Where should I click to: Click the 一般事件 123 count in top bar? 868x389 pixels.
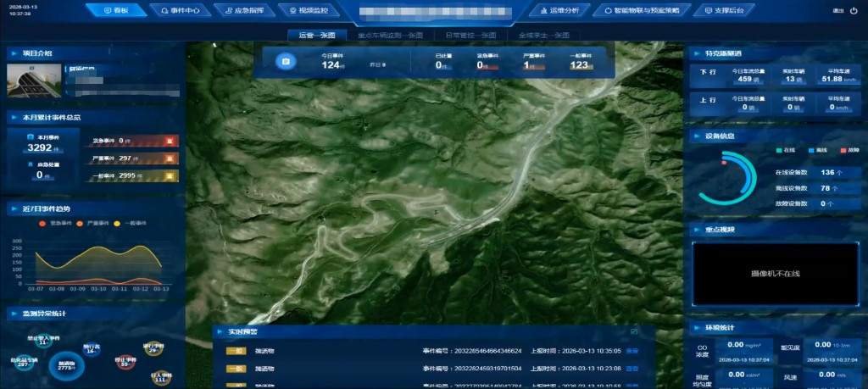(580, 65)
